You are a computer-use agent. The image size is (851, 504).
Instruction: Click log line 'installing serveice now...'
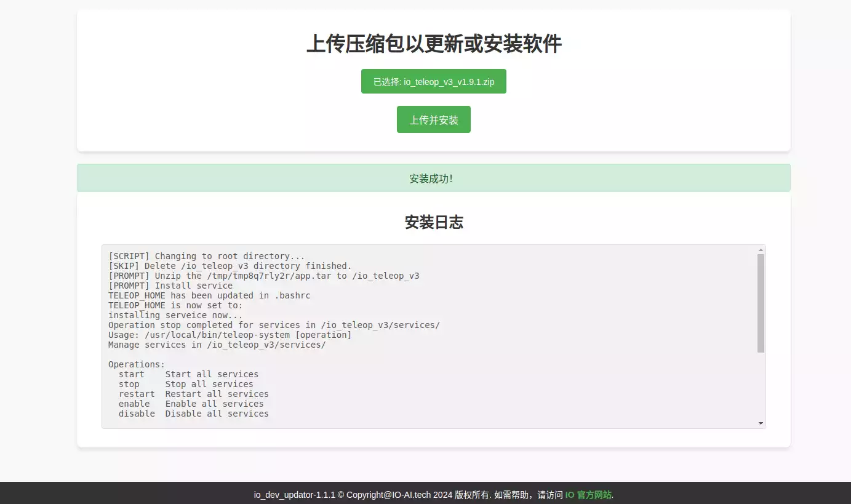175,315
